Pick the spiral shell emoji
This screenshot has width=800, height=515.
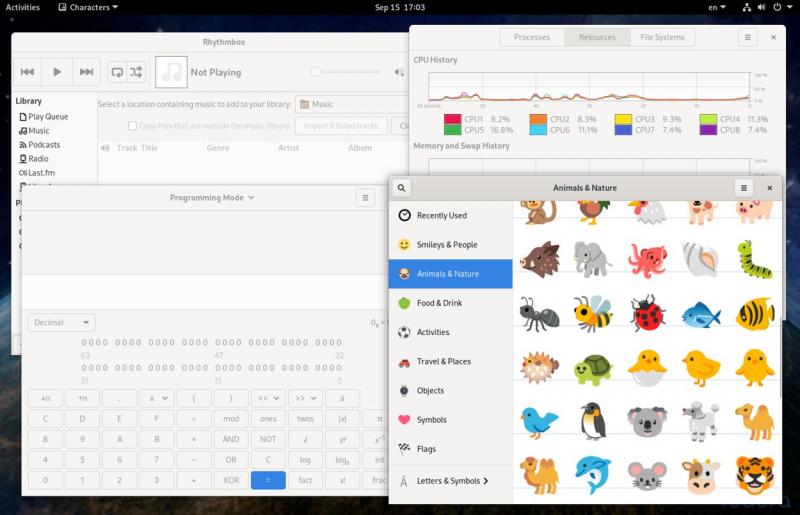pos(700,259)
